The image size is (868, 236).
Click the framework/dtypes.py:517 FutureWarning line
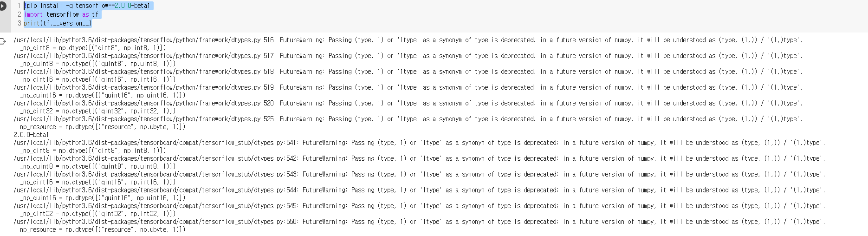408,56
